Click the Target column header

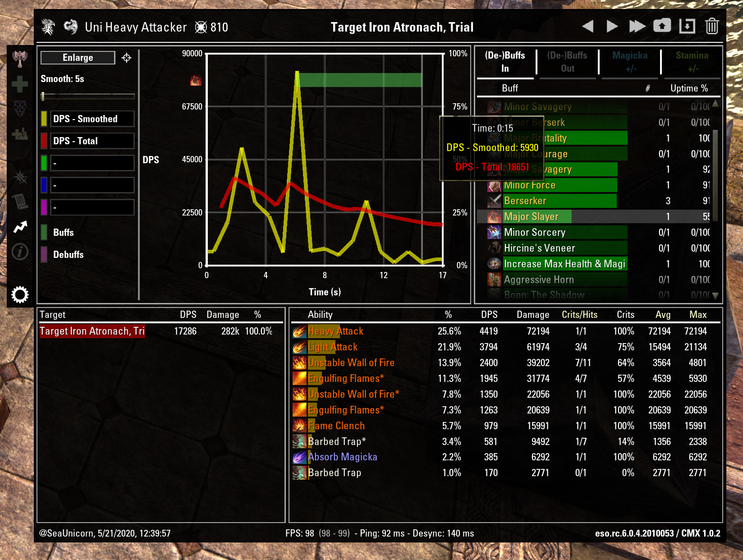[x=52, y=315]
